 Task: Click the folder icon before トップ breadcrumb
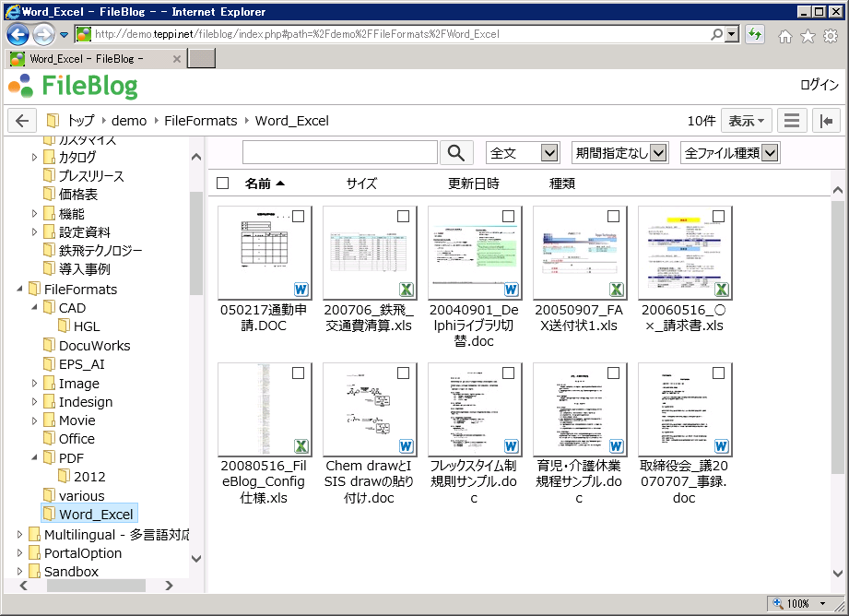53,120
